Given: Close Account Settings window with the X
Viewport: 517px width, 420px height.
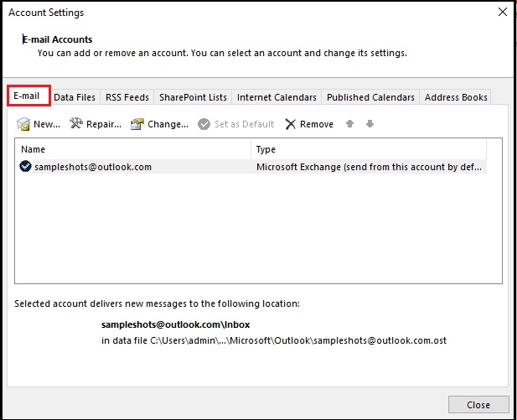Looking at the screenshot, I should tap(503, 13).
